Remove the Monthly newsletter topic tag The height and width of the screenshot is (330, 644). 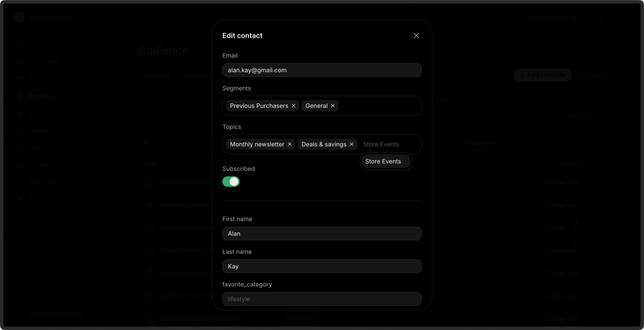289,144
